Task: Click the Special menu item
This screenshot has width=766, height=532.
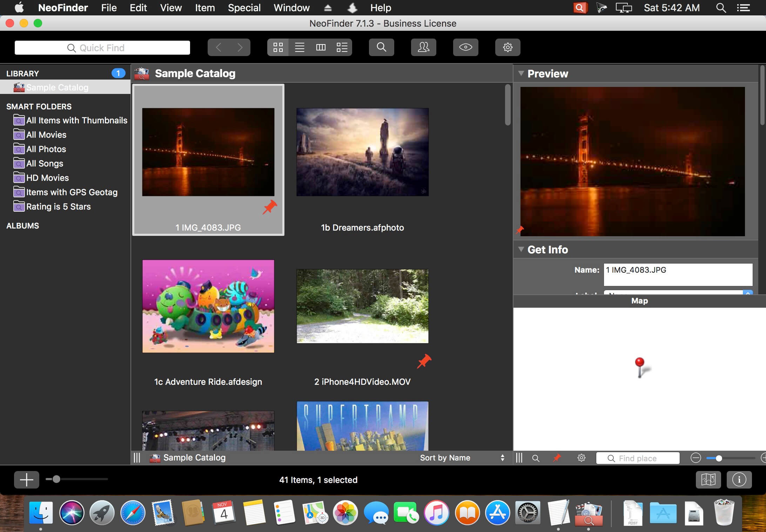Action: click(x=244, y=8)
